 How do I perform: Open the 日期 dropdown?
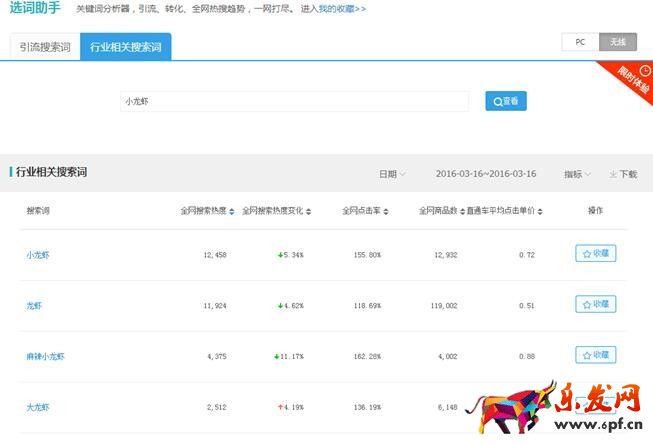click(x=391, y=174)
